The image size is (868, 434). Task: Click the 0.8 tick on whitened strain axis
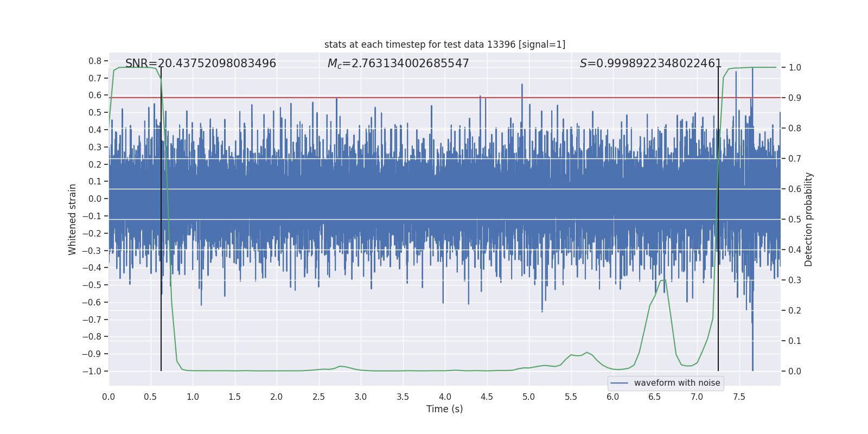pos(95,61)
